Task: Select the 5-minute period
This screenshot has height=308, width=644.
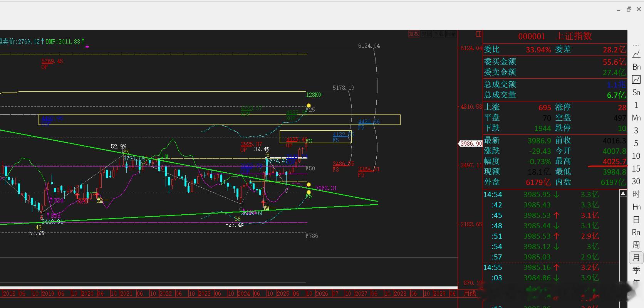Action: [636, 143]
